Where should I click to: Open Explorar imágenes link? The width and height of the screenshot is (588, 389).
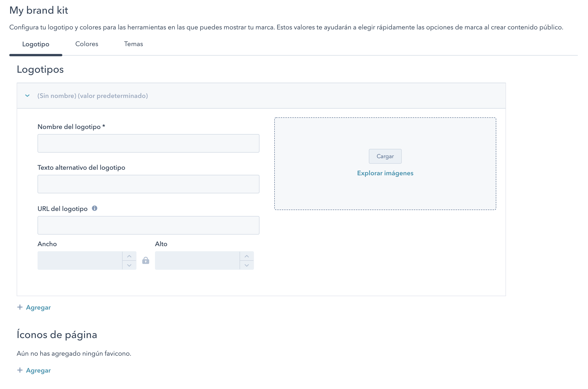tap(385, 173)
